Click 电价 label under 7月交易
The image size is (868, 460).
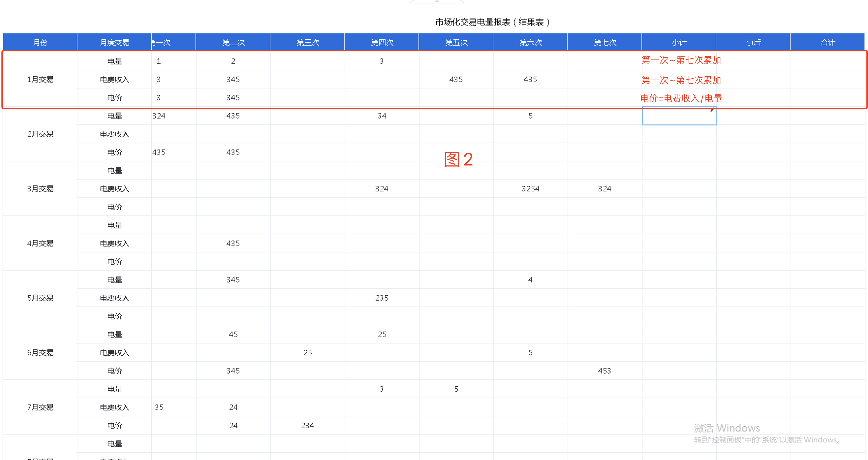pos(114,425)
